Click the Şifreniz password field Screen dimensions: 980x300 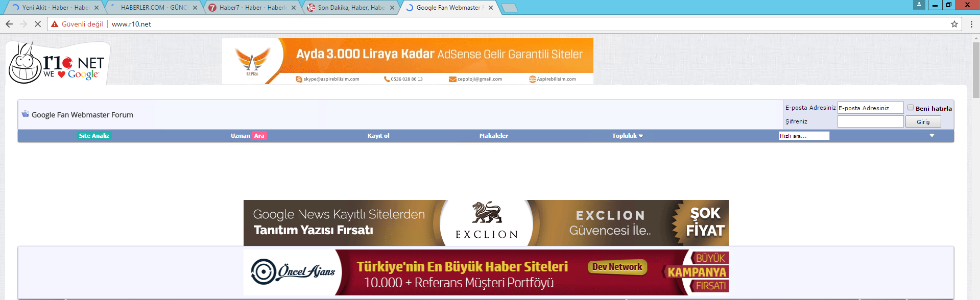click(x=870, y=121)
